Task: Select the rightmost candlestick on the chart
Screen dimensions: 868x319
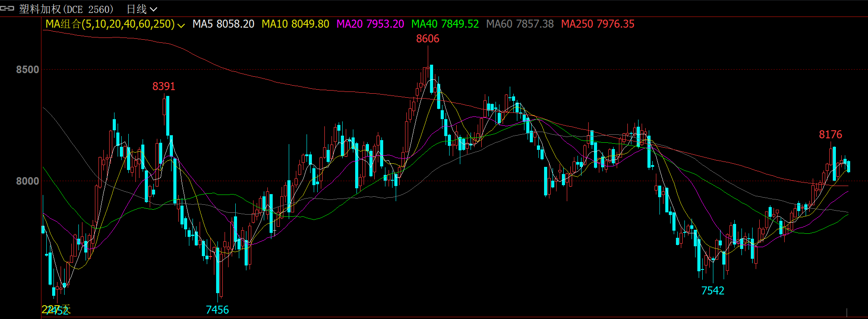Action: (848, 166)
